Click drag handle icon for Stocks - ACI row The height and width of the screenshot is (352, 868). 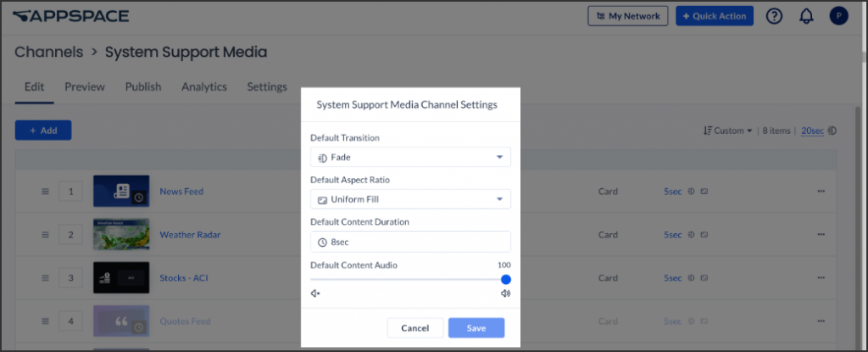click(46, 277)
